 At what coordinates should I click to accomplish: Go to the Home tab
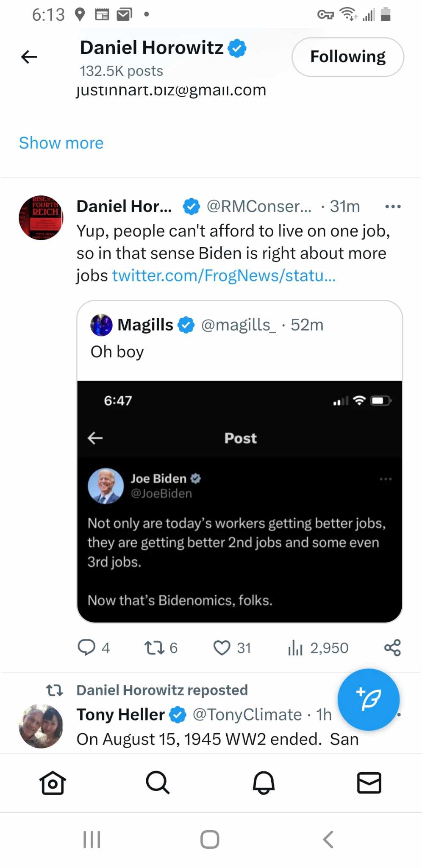[x=53, y=782]
